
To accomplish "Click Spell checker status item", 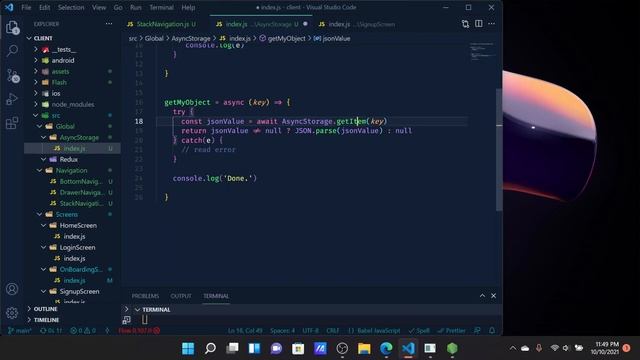I will [x=419, y=331].
